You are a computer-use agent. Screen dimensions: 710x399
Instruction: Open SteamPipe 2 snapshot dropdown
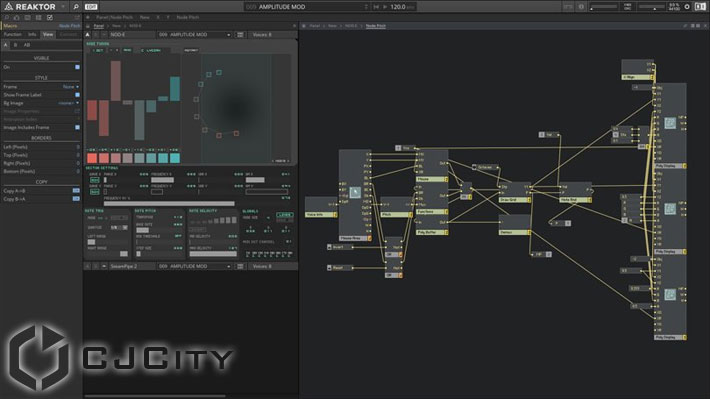(x=194, y=266)
